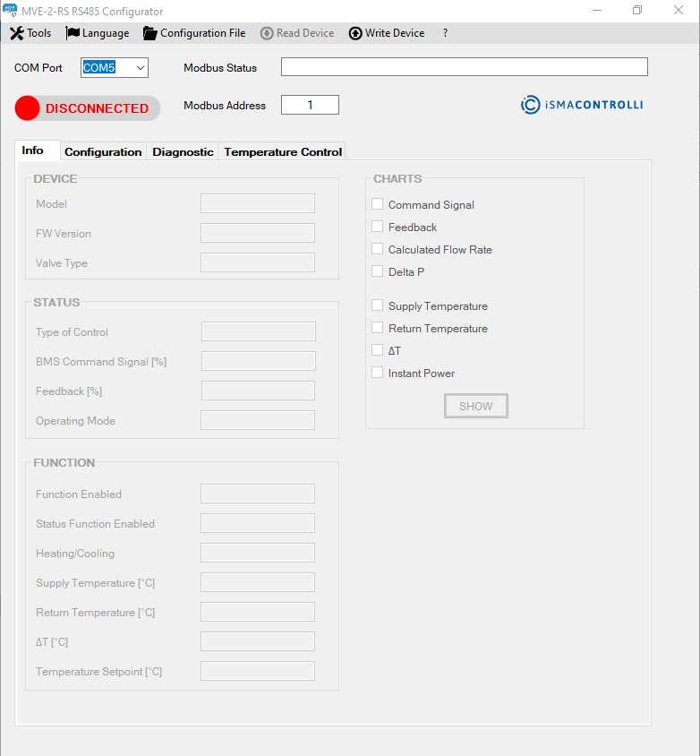Screen dimensions: 700x756
Task: Tick the Feedback chart checkbox
Action: point(378,227)
